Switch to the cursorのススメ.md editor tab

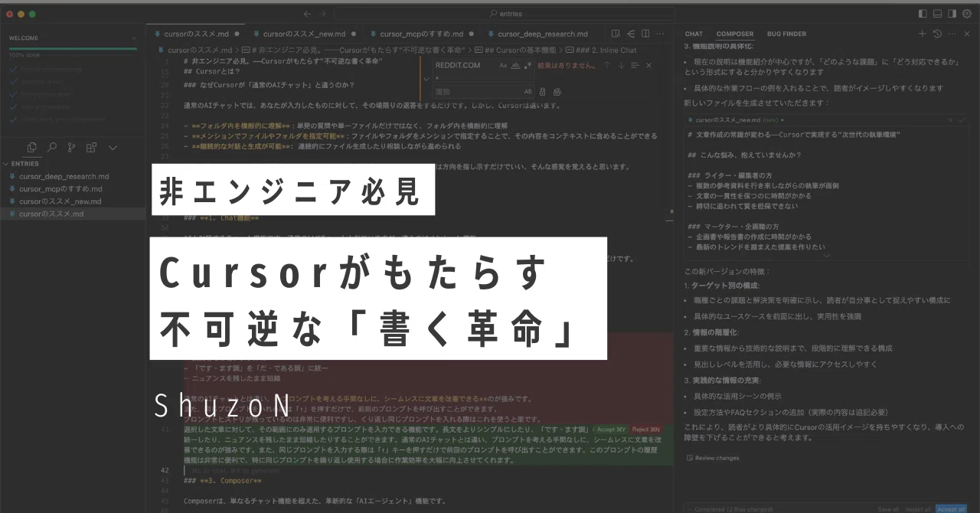click(195, 34)
